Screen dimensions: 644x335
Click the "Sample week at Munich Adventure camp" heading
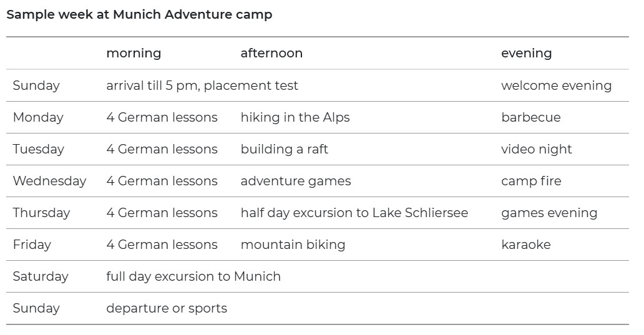[139, 14]
